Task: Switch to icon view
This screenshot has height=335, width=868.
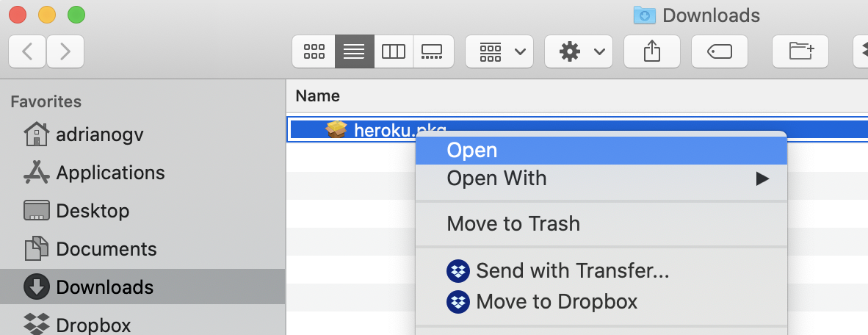Action: click(314, 51)
